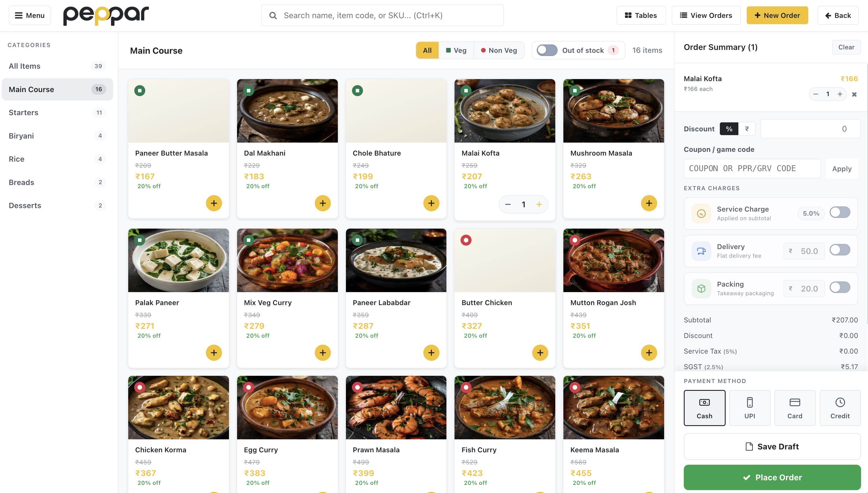The height and width of the screenshot is (493, 868).
Task: Click the Delivery truck icon
Action: point(701,251)
